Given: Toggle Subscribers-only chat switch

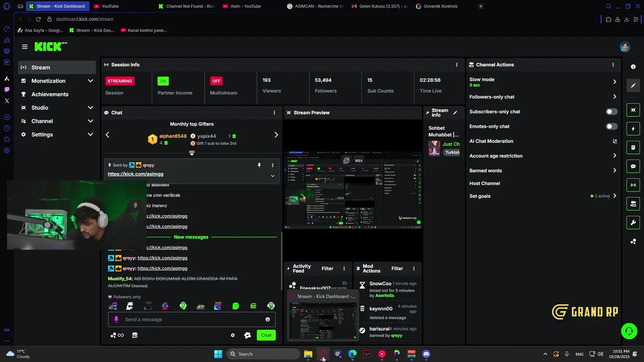Looking at the screenshot, I should (612, 112).
